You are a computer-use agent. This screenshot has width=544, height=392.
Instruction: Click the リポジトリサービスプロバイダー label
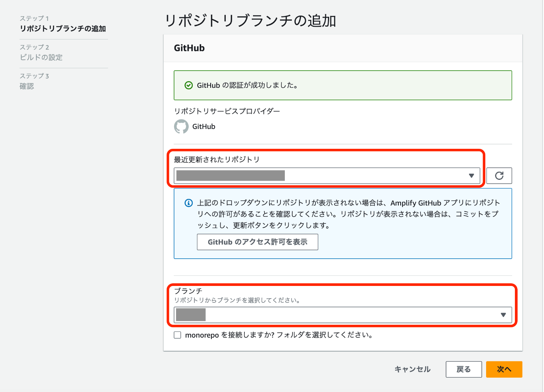[x=227, y=111]
